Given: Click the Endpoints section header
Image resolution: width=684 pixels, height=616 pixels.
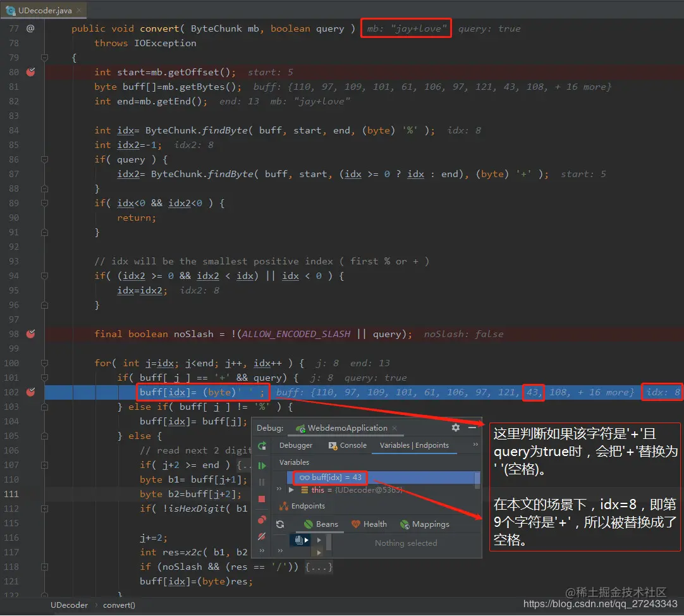Looking at the screenshot, I should [303, 506].
